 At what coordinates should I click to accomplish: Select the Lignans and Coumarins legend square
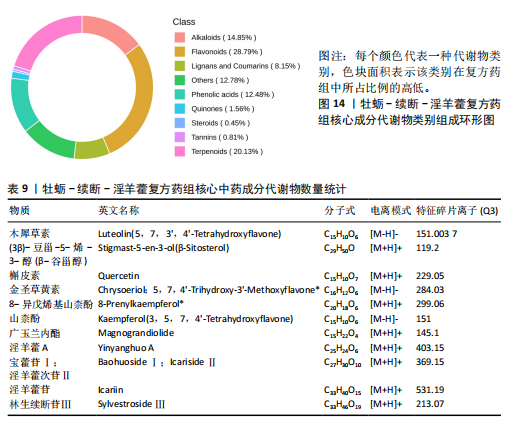pos(180,66)
